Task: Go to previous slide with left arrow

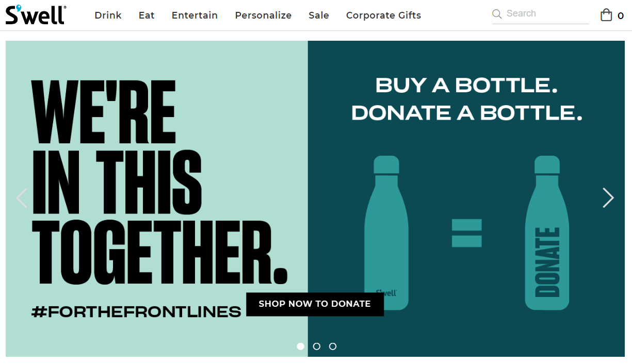Action: [22, 197]
